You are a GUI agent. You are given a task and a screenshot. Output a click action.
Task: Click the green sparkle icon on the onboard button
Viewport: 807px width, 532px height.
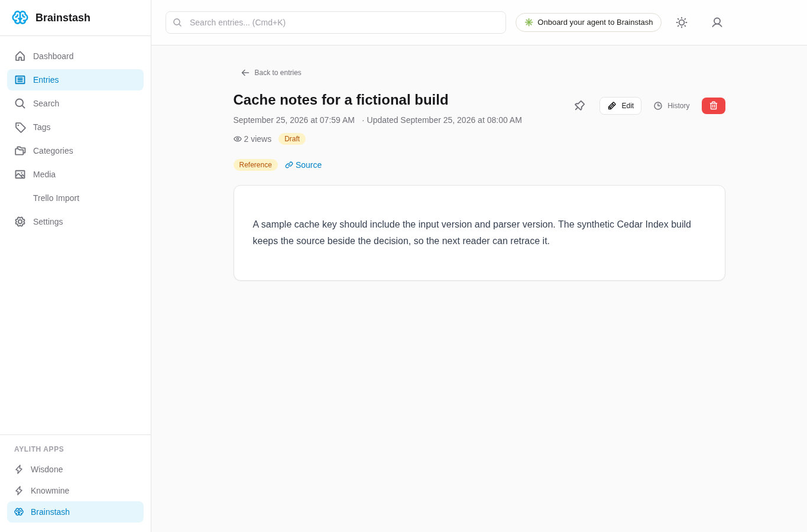(529, 22)
